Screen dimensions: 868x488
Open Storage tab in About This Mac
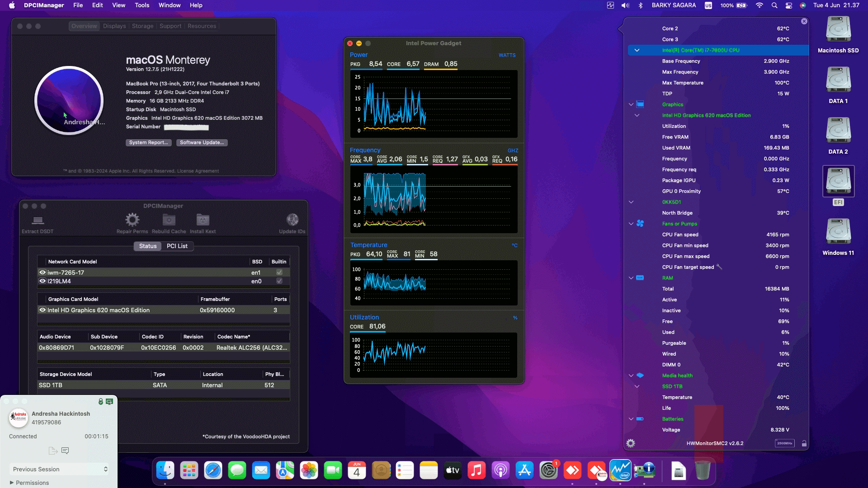point(143,26)
